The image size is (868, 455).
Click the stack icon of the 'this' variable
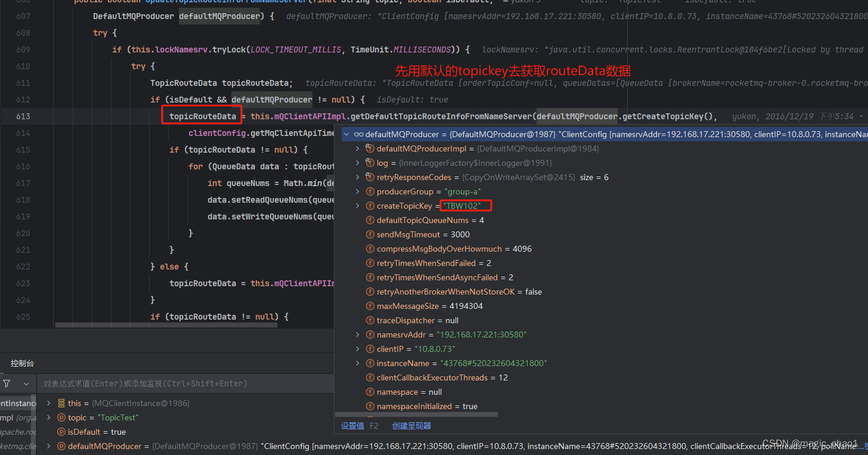[61, 403]
